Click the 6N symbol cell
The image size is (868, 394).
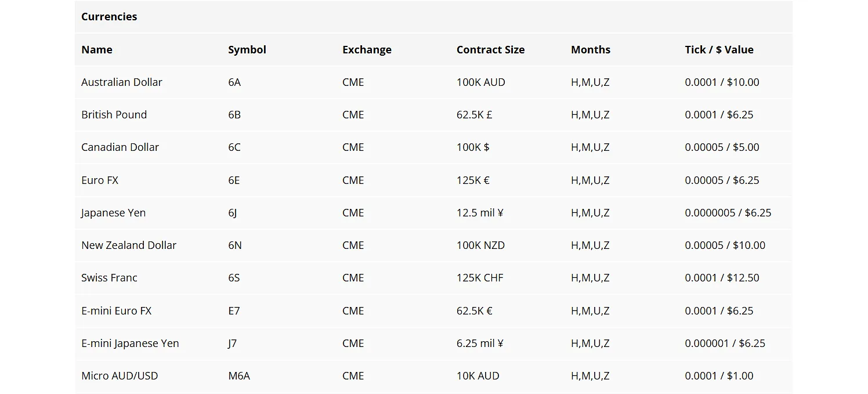coord(235,245)
